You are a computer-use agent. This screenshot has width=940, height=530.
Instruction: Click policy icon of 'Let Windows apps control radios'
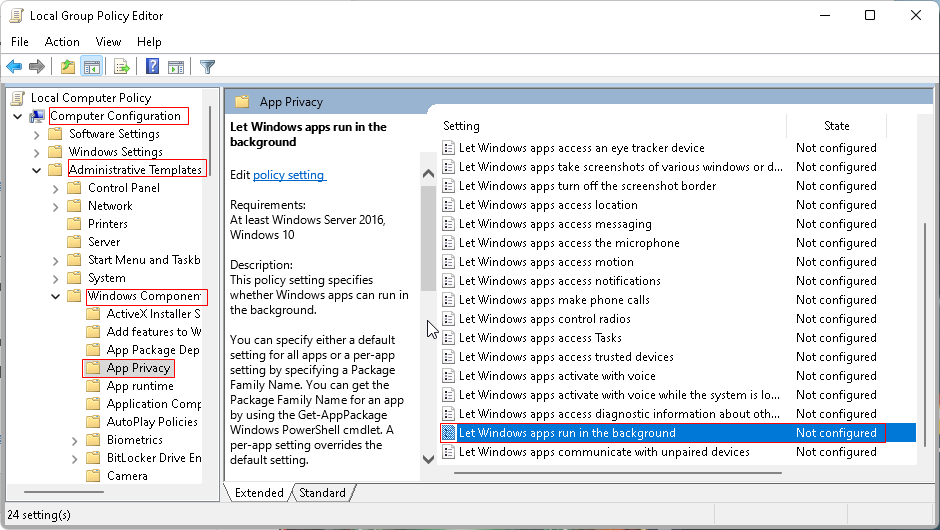coord(448,319)
